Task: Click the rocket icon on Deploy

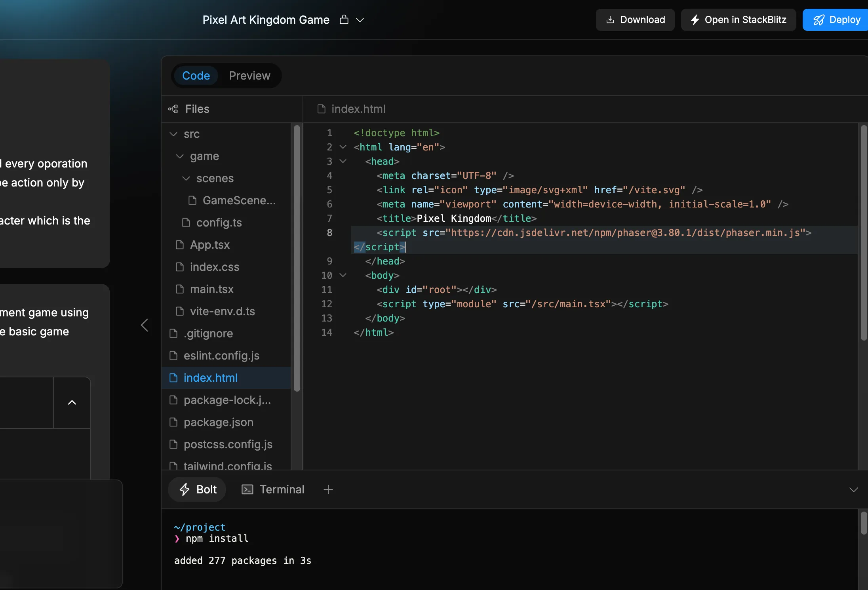Action: (x=819, y=20)
